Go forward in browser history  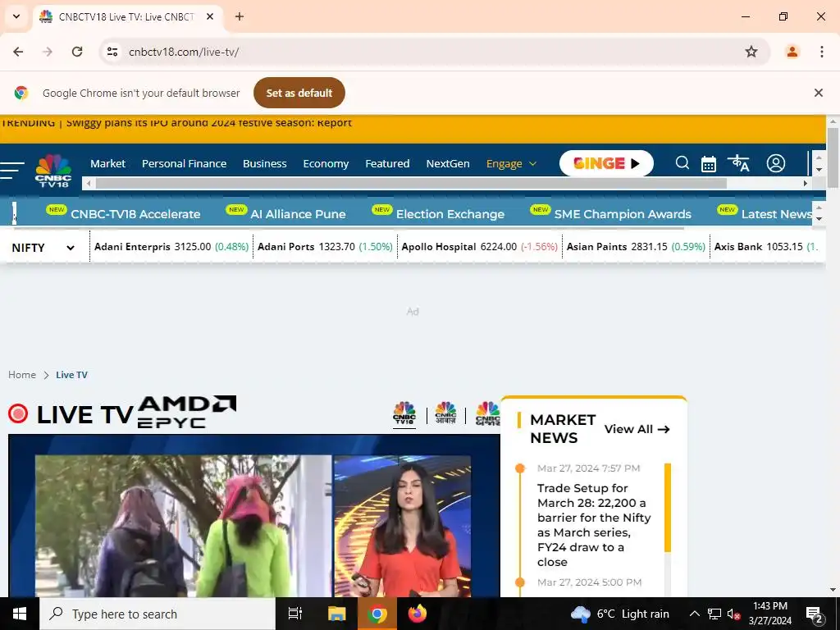click(48, 52)
